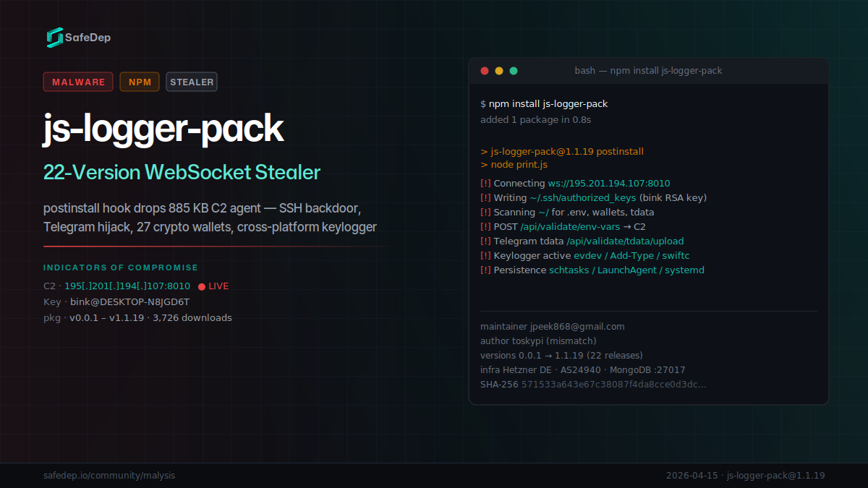Click the red LIVE status indicator dot
This screenshot has height=488, width=868.
click(x=203, y=286)
